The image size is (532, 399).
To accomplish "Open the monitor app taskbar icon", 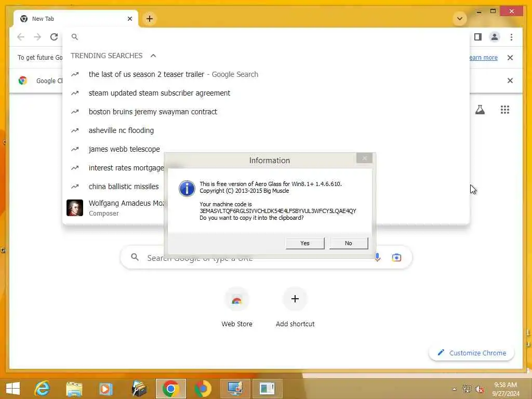I will click(x=235, y=389).
